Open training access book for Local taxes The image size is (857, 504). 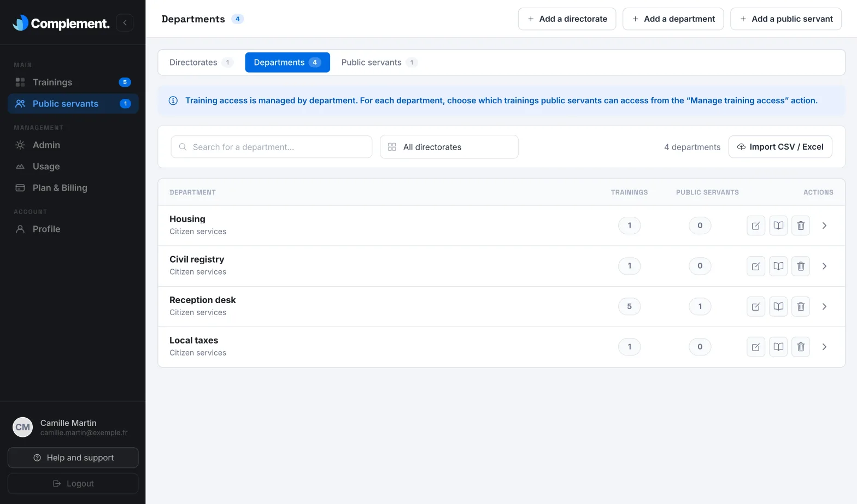click(x=778, y=347)
